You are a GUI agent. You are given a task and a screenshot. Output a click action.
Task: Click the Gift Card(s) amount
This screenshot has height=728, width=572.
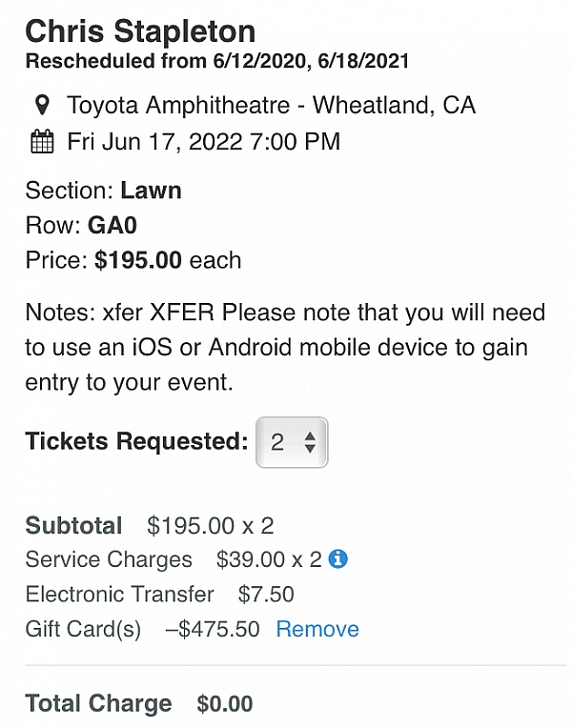tap(213, 629)
